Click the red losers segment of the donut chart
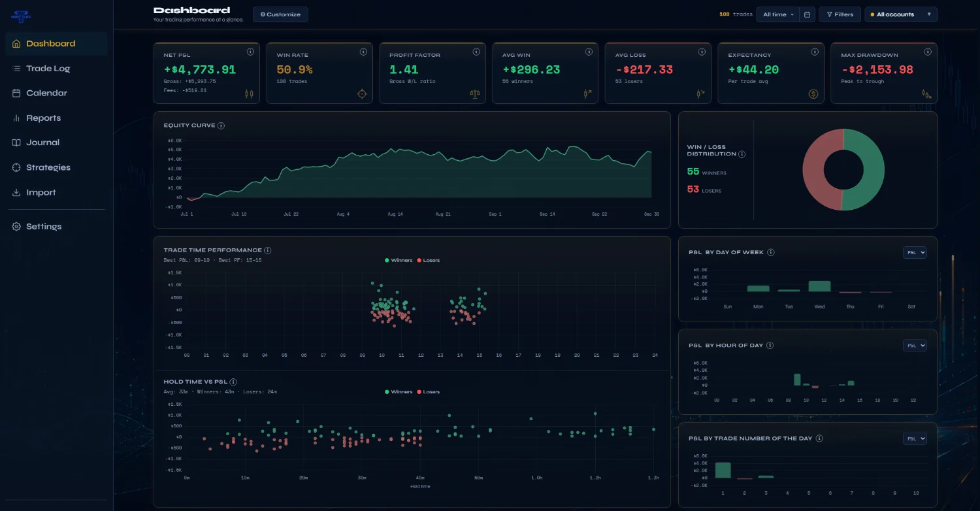Viewport: 980px width, 511px height. tap(813, 169)
